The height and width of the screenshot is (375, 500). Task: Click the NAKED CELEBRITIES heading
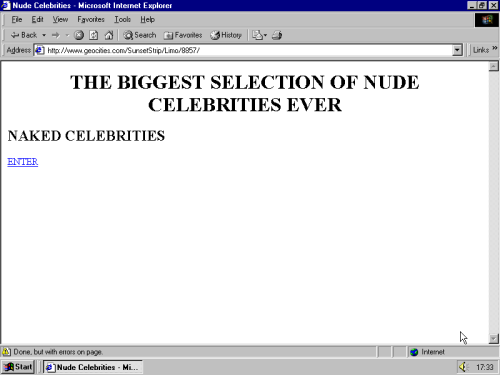tap(86, 136)
